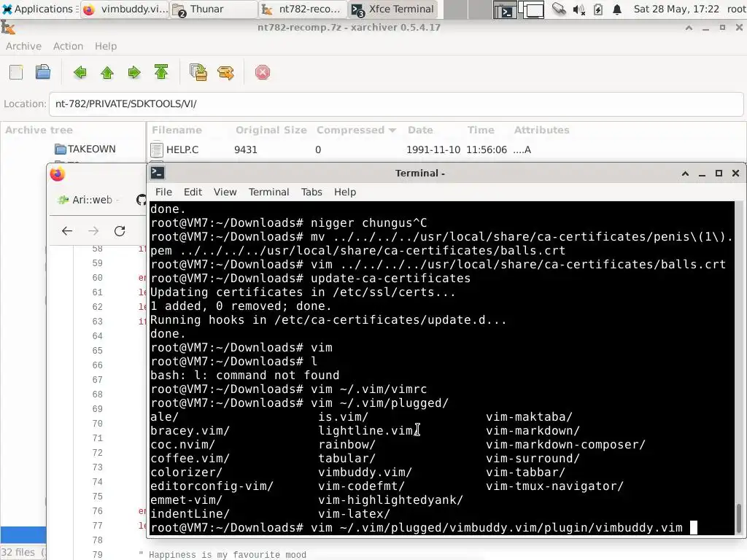
Task: Jump to archive root with top arrow
Action: click(x=161, y=72)
